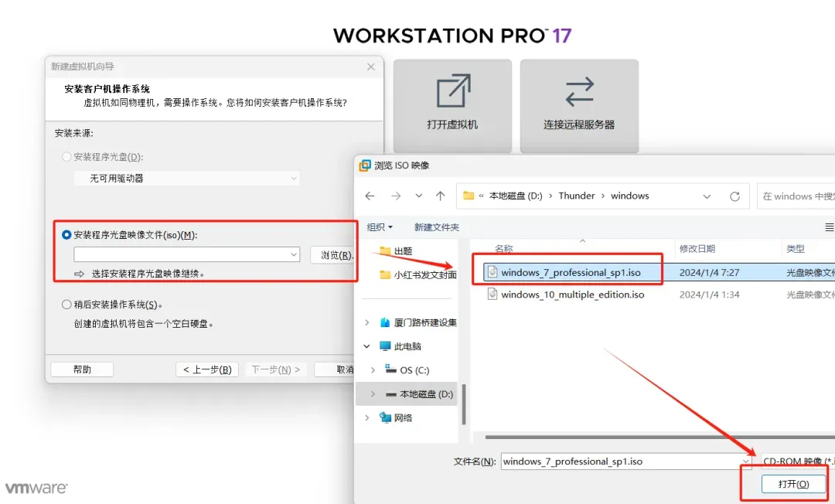
Task: Open the 文件名 dropdown arrow
Action: pyautogui.click(x=746, y=461)
